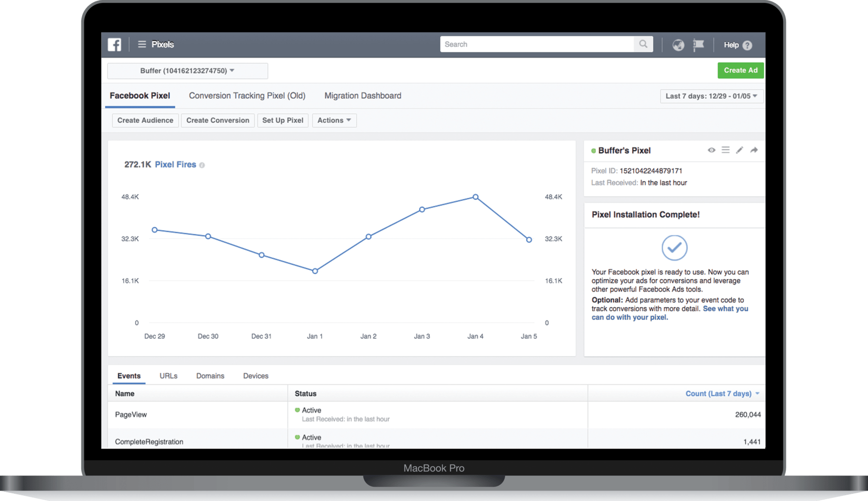Image resolution: width=868 pixels, height=501 pixels.
Task: Edit Buffer's Pixel with the pencil icon
Action: (739, 150)
